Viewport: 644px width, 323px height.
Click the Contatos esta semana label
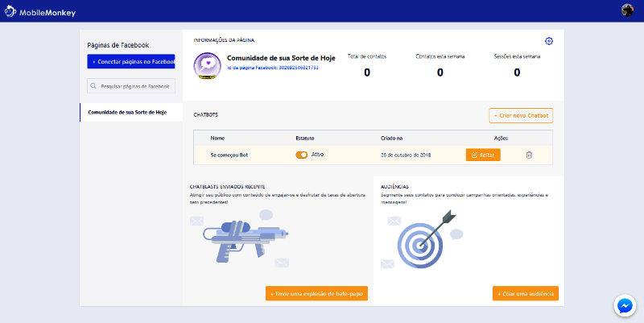coord(440,56)
